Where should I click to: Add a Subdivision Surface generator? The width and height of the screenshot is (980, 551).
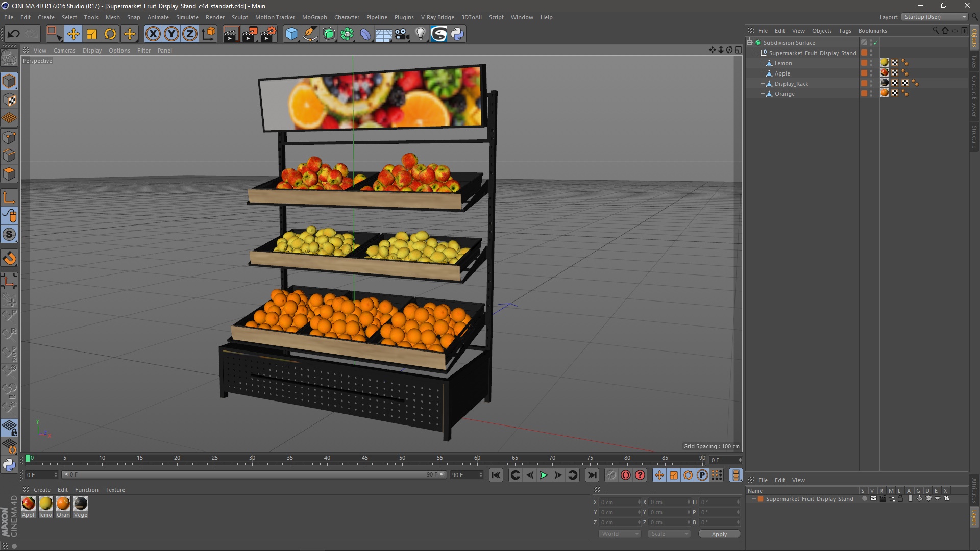[329, 34]
